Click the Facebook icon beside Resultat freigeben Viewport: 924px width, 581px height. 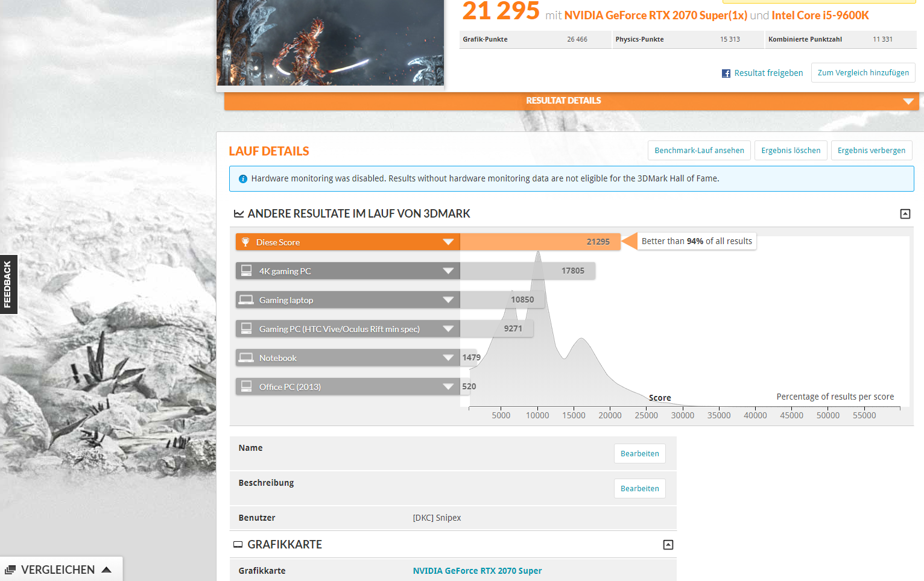coord(726,74)
